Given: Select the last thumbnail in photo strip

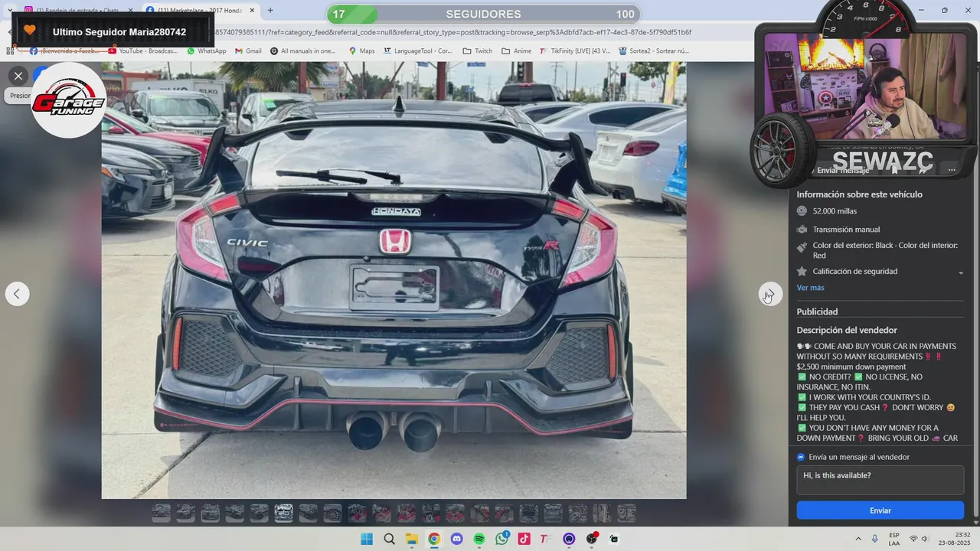Looking at the screenshot, I should click(x=626, y=513).
